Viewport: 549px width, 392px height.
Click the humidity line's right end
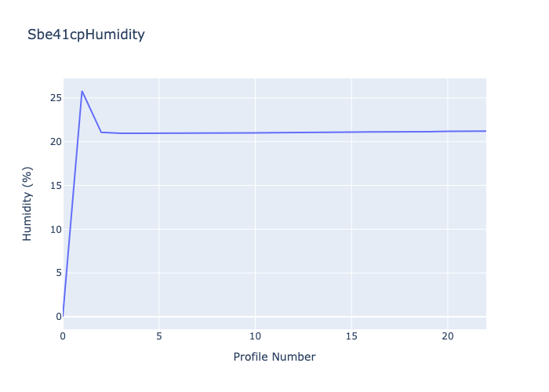pyautogui.click(x=485, y=131)
